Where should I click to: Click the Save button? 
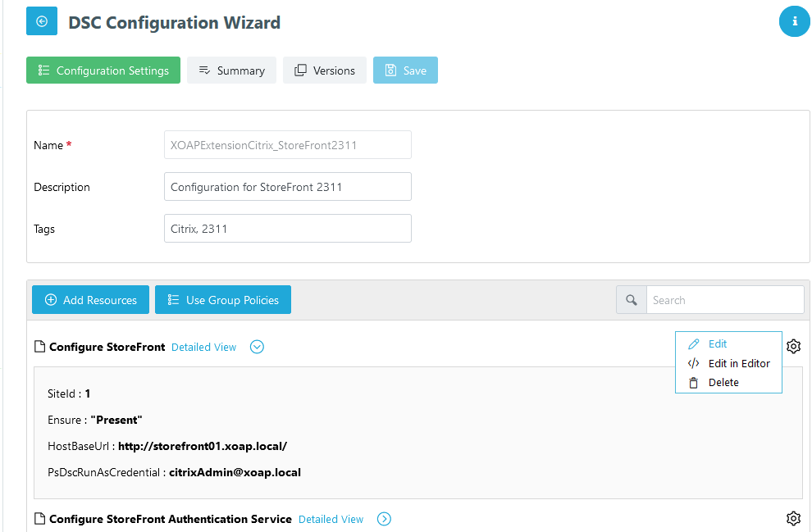(405, 70)
